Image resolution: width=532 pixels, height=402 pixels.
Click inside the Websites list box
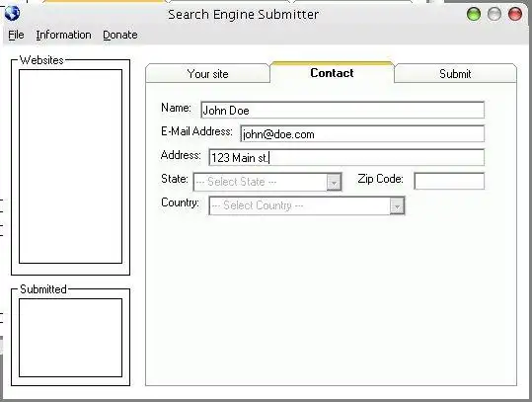[x=71, y=166]
